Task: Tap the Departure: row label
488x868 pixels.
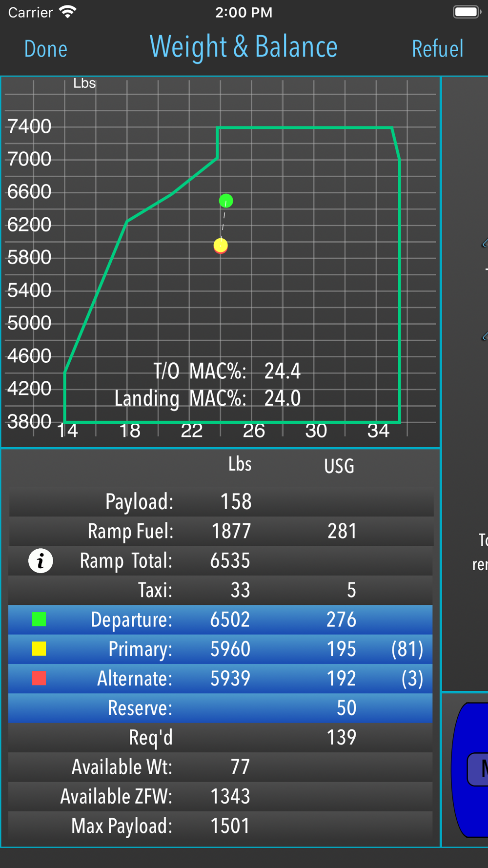Action: tap(132, 620)
